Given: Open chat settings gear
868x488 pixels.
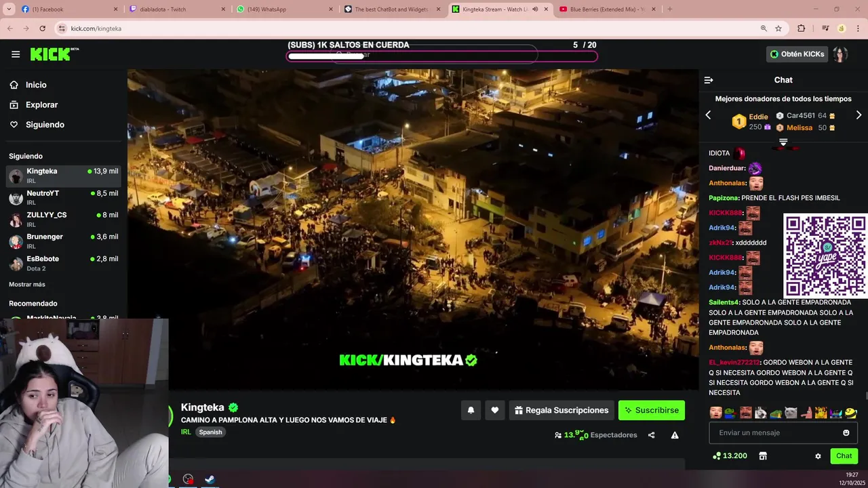Looking at the screenshot, I should pyautogui.click(x=818, y=456).
